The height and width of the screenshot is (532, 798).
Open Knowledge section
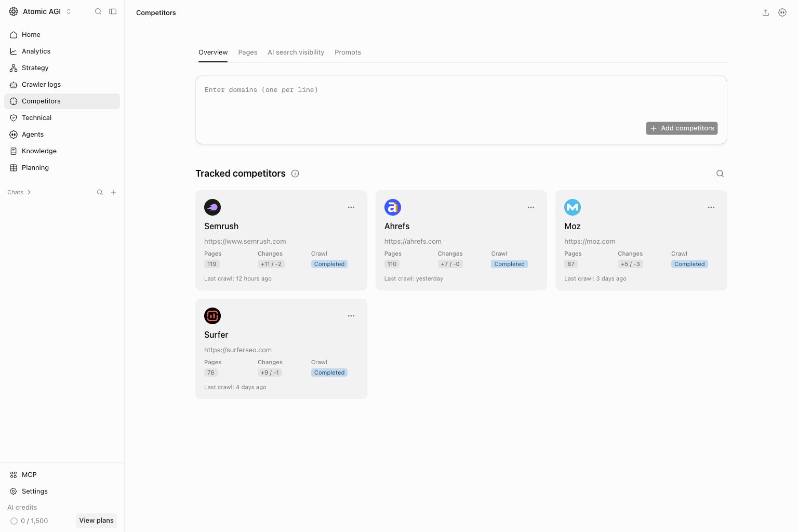(x=62, y=151)
